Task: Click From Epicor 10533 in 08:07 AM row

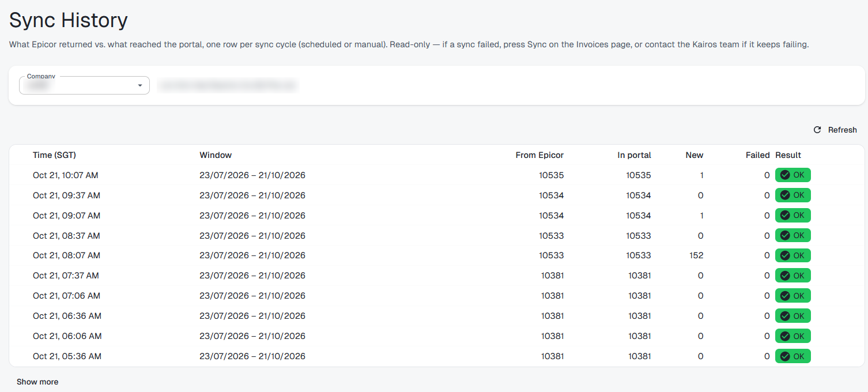Action: (x=552, y=255)
